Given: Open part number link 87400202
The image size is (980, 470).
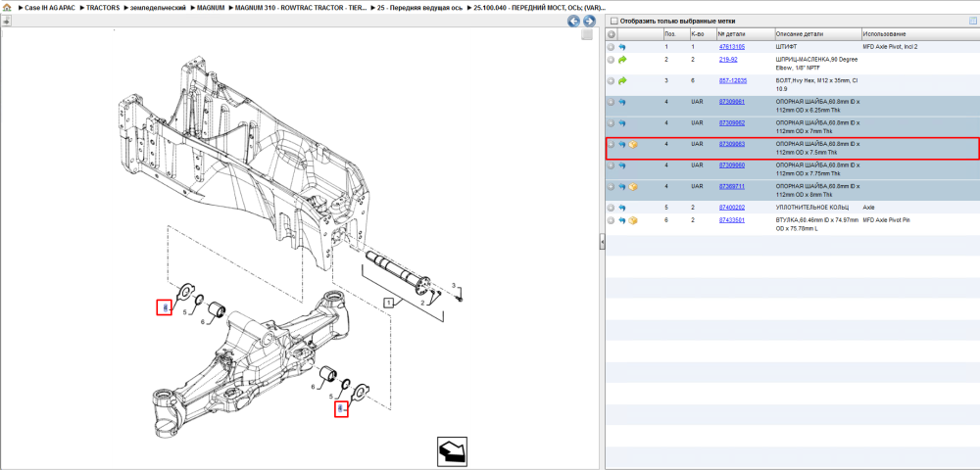Looking at the screenshot, I should tap(732, 207).
